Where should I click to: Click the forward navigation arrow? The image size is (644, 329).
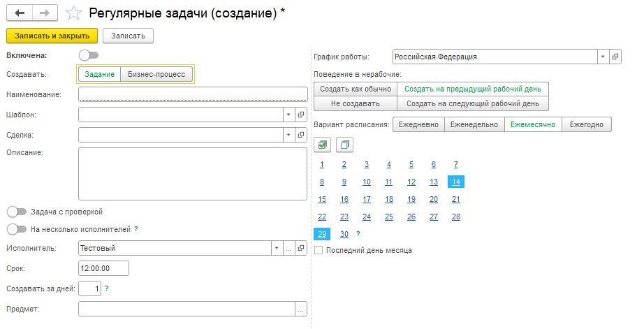(x=45, y=13)
